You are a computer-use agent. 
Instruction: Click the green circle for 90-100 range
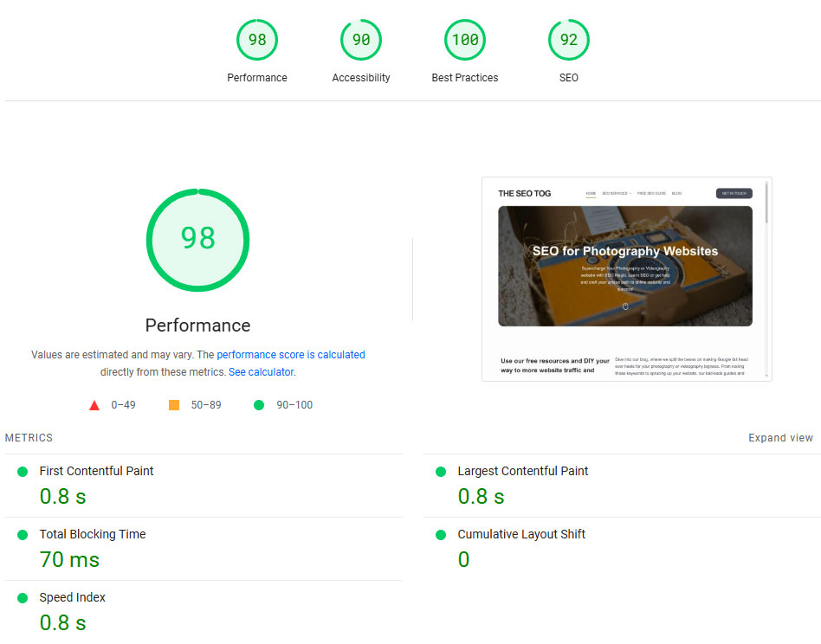point(258,404)
